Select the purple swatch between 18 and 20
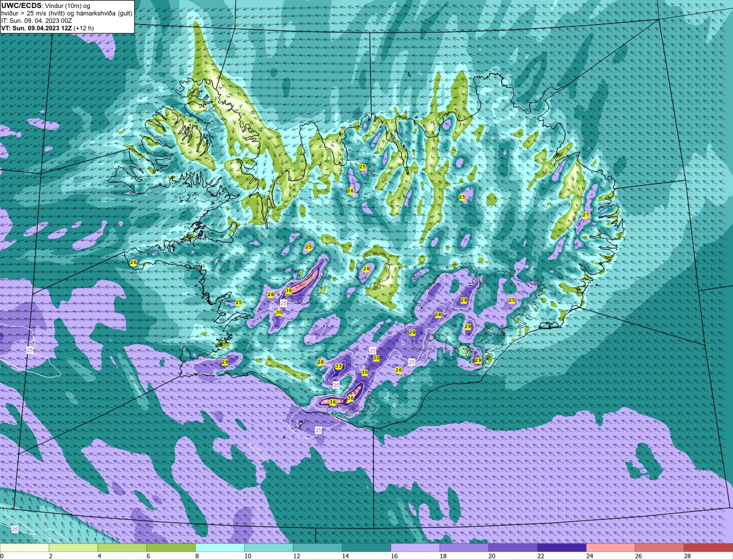Viewport: 733px width, 560px height. click(464, 547)
